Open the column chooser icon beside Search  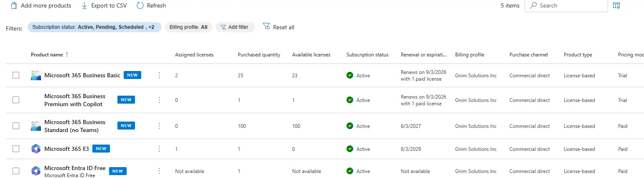pyautogui.click(x=616, y=5)
